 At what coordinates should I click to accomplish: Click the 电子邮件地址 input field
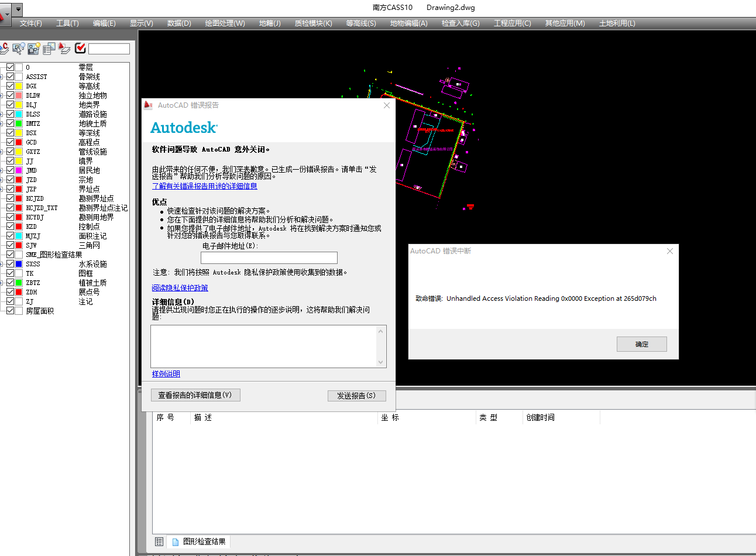coord(269,258)
